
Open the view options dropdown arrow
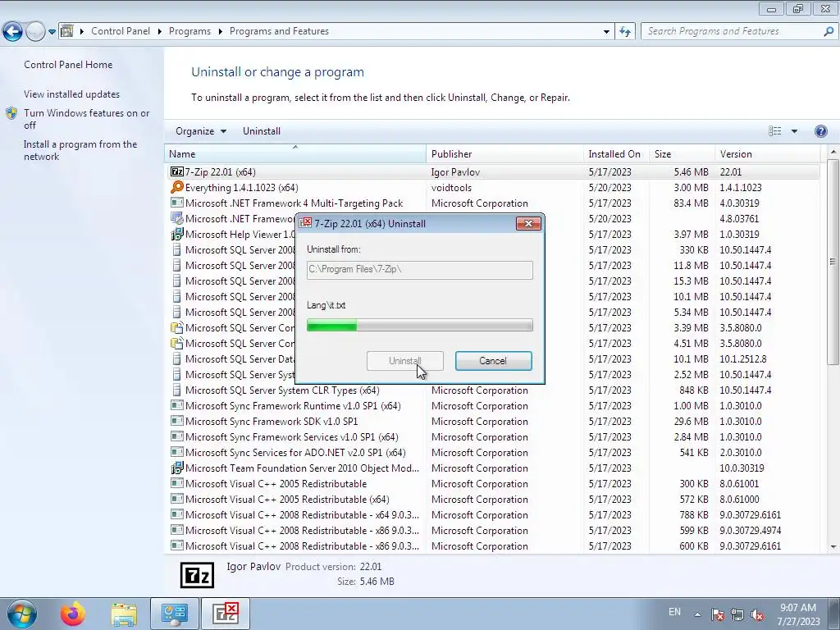(x=794, y=131)
